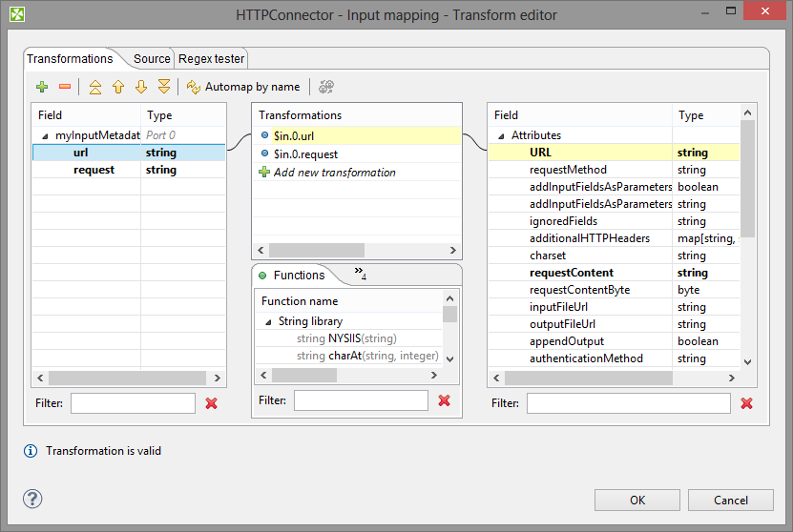The height and width of the screenshot is (532, 793).
Task: Click the move down arrow icon
Action: [141, 87]
